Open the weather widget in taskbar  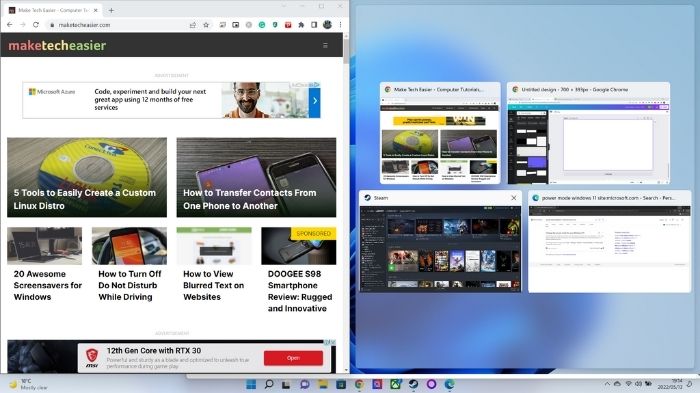tap(28, 384)
